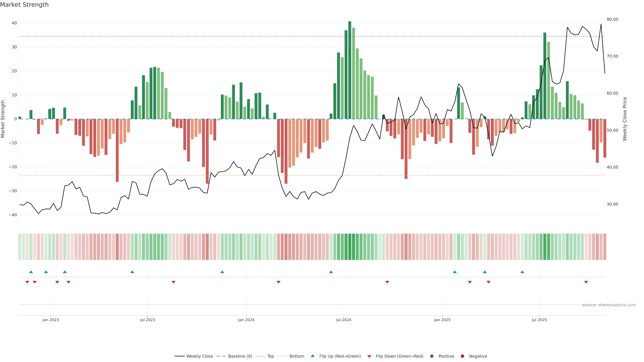644x362 pixels.
Task: Click the Positive green circle legend icon
Action: (x=432, y=356)
